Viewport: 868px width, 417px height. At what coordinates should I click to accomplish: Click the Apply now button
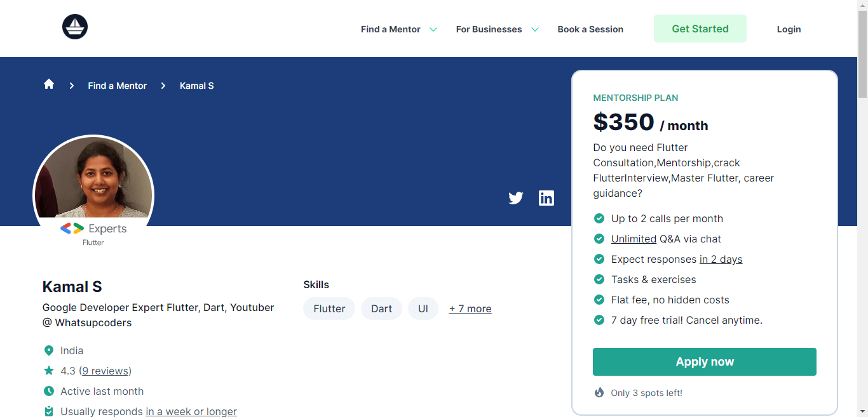[704, 361]
